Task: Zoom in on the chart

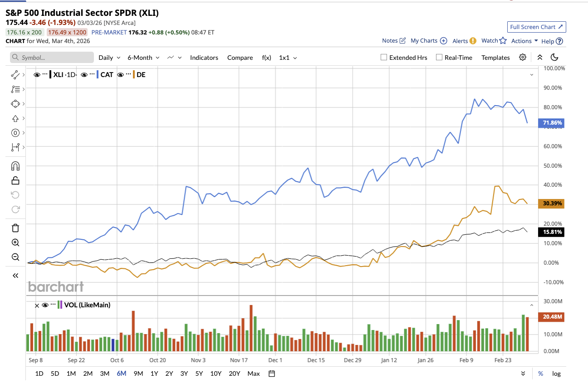Action: (15, 242)
